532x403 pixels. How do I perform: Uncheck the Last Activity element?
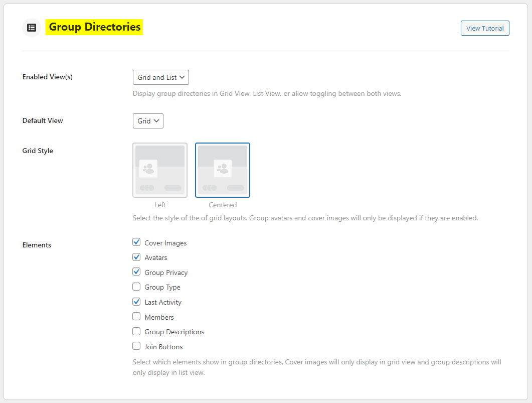136,302
